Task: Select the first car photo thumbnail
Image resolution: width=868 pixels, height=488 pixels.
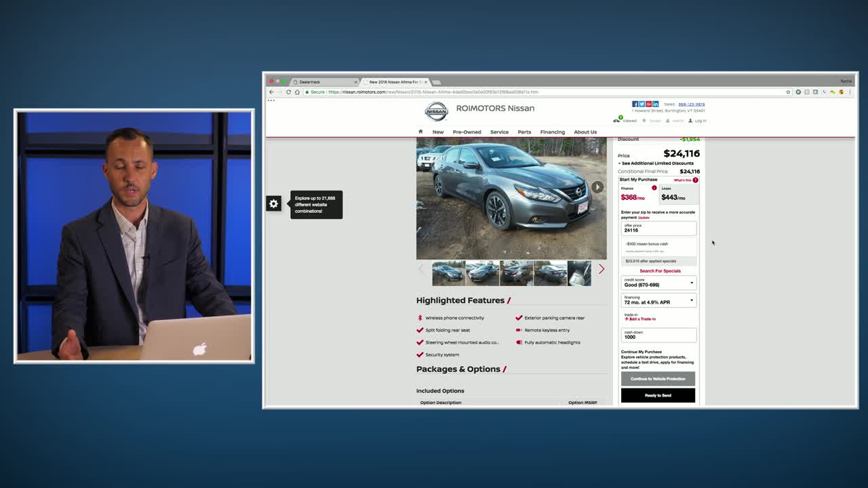Action: click(448, 273)
